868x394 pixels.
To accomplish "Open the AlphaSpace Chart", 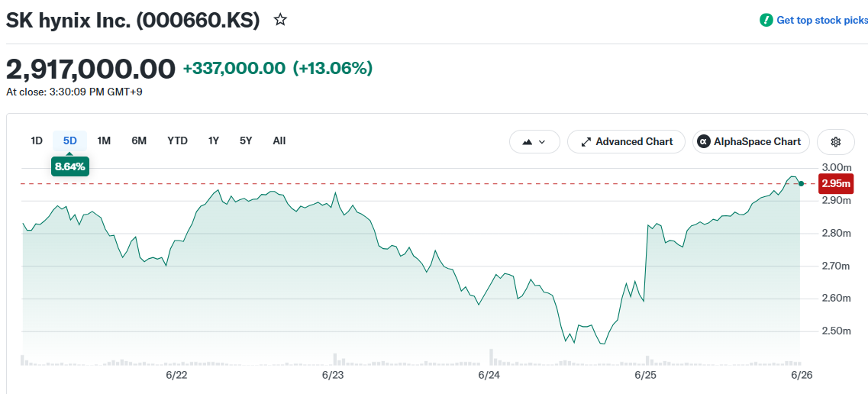I will [750, 142].
